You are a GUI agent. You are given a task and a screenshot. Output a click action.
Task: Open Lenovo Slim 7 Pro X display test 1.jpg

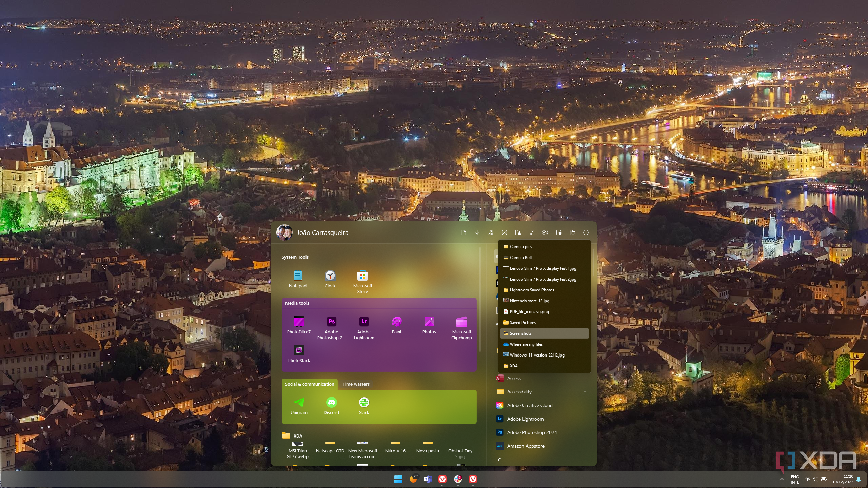[544, 268]
